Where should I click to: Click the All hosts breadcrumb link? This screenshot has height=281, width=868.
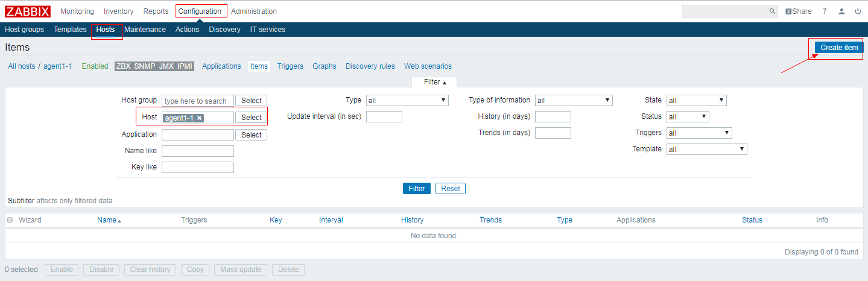22,66
